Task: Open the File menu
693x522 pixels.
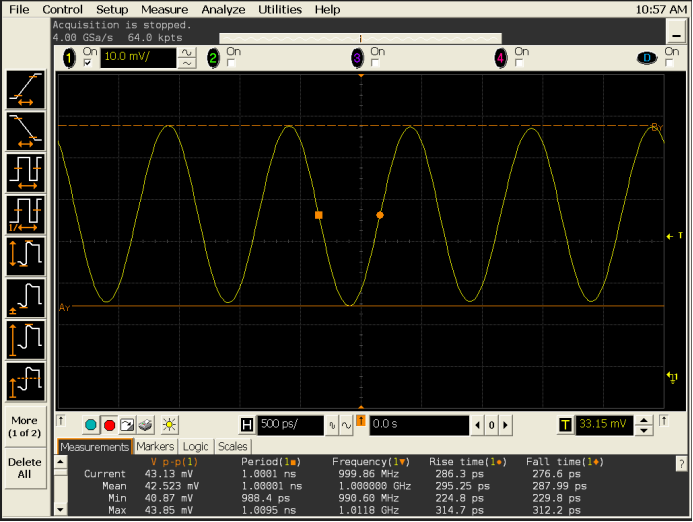Action: pos(19,9)
